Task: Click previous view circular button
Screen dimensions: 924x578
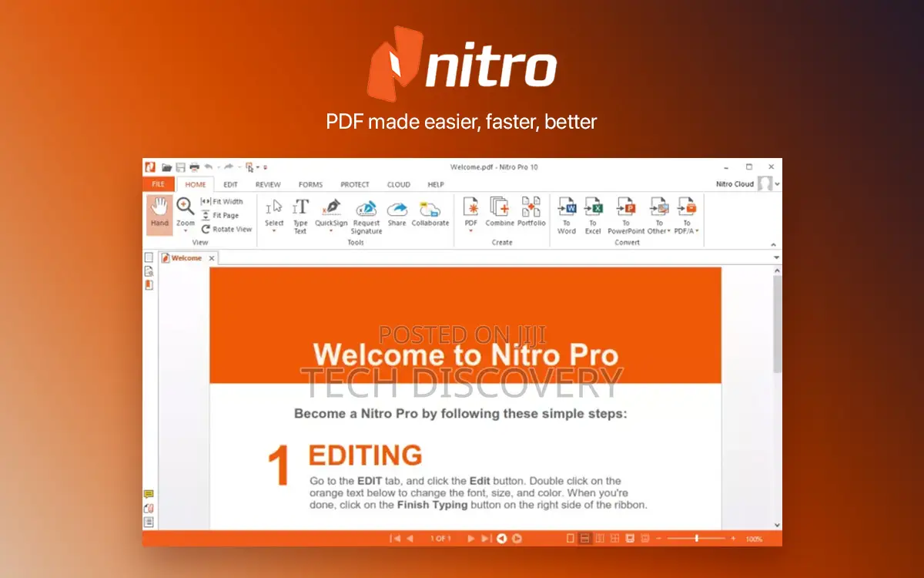Action: pyautogui.click(x=502, y=539)
